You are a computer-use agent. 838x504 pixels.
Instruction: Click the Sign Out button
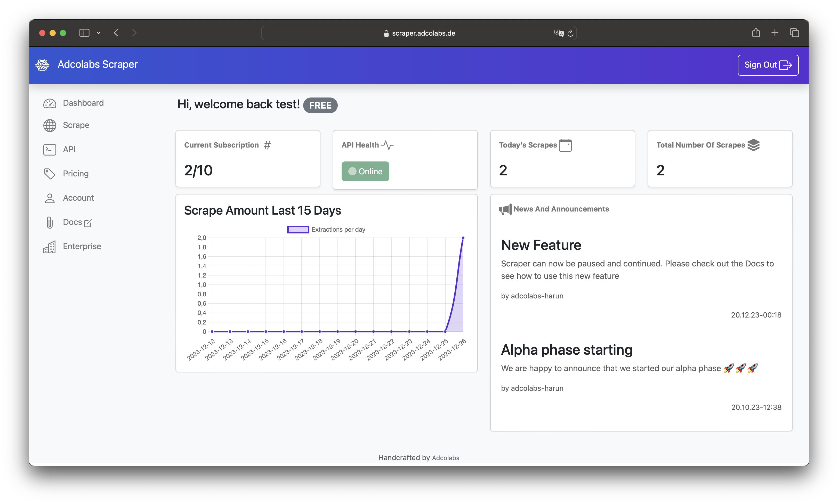768,65
